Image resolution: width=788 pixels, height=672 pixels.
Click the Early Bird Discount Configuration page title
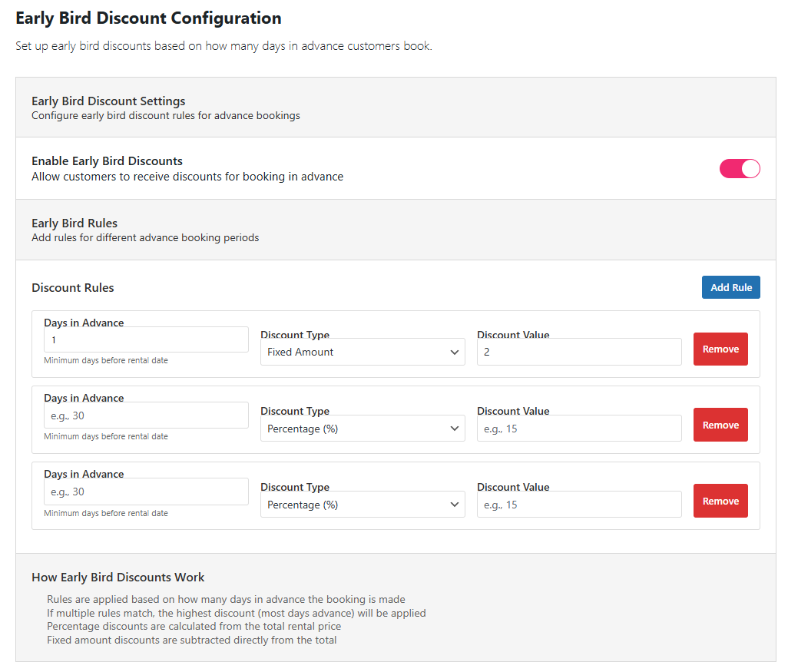coord(148,18)
